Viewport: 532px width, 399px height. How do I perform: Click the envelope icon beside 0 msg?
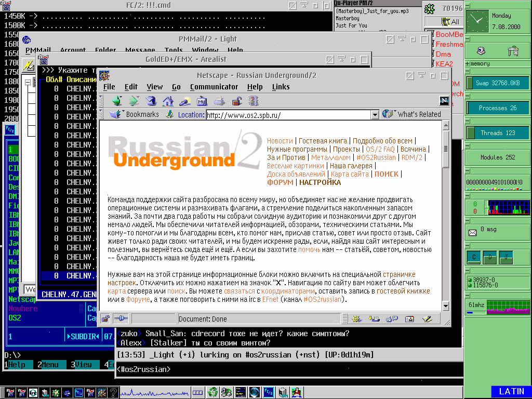click(x=472, y=232)
